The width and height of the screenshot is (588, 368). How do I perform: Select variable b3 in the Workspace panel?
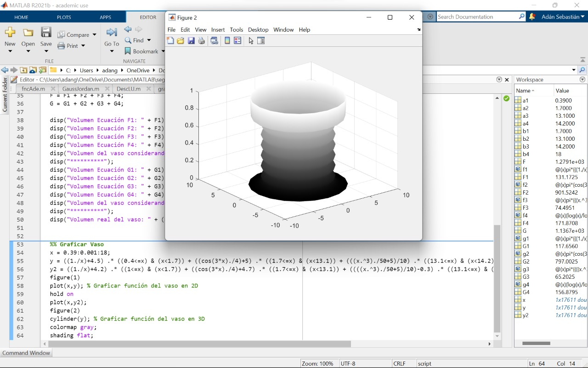[525, 146]
